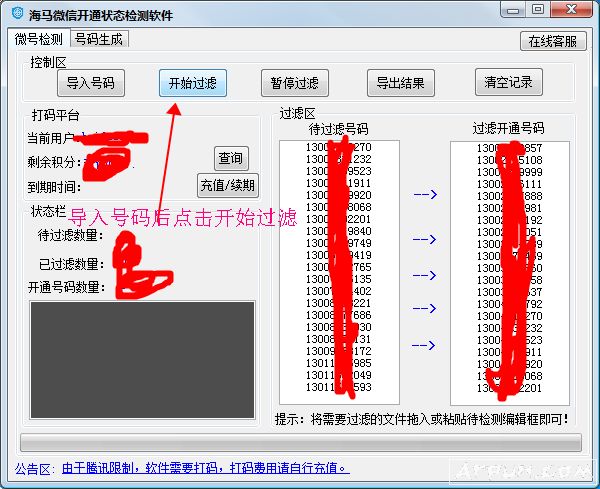Viewport: 600px width, 489px height.
Task: Close the 海马微信 window
Action: click(571, 10)
